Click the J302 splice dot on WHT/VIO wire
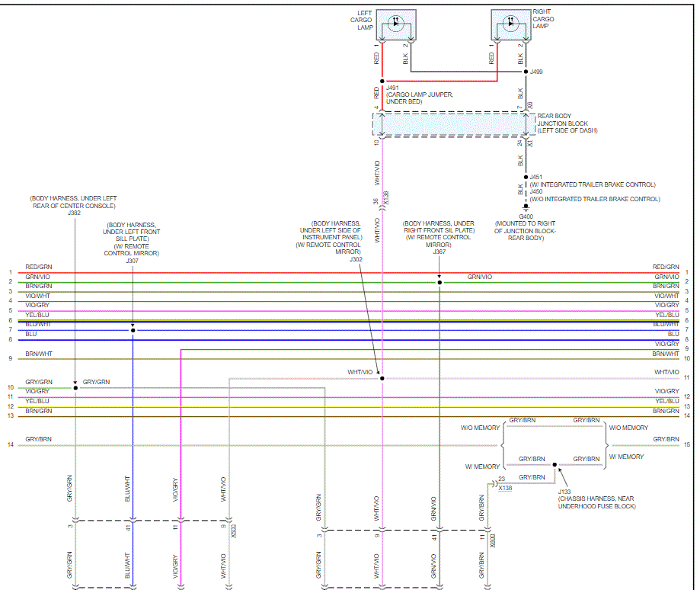Image resolution: width=700 pixels, height=590 pixels. 382,378
